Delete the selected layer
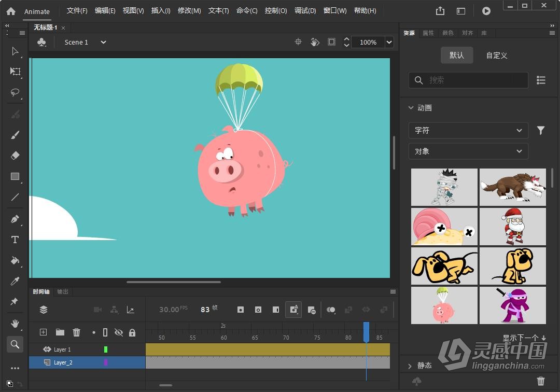 tap(77, 332)
